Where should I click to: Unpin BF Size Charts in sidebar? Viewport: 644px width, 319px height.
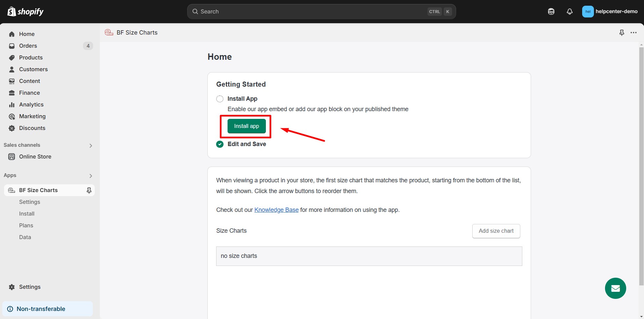[x=89, y=190]
